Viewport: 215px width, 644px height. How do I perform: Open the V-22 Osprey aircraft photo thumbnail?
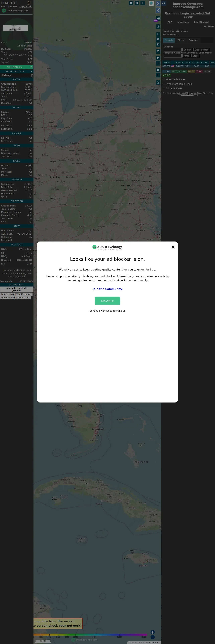[x=16, y=28]
